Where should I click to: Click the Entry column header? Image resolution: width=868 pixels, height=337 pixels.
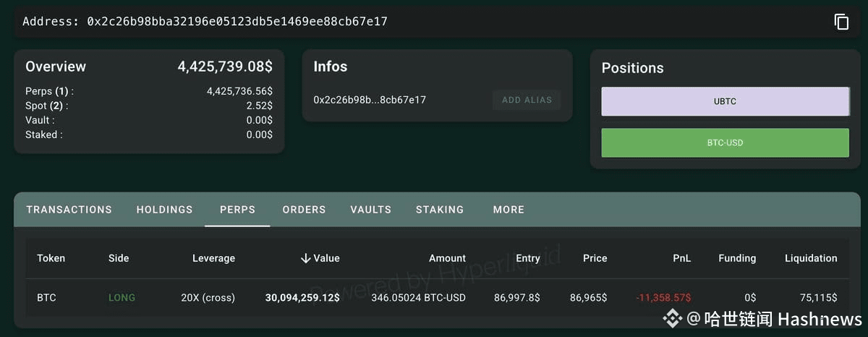[x=528, y=258]
